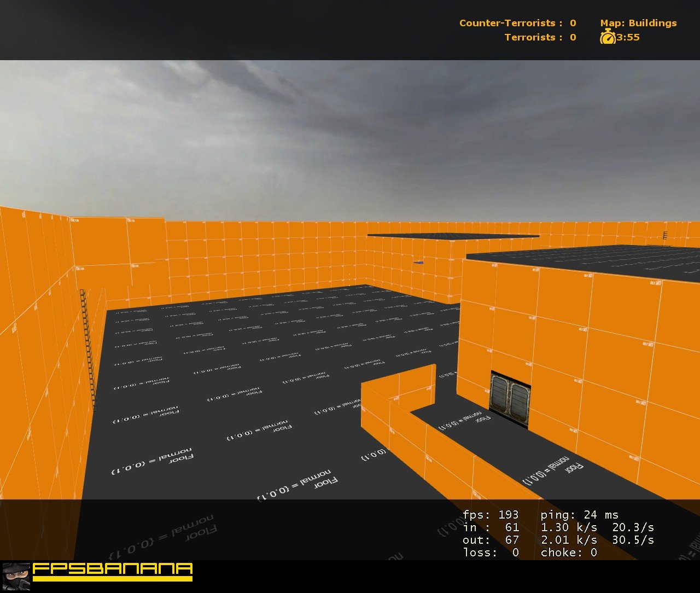Click the double metal doors on the building
Viewport: 700px width, 593px height.
pos(509,398)
